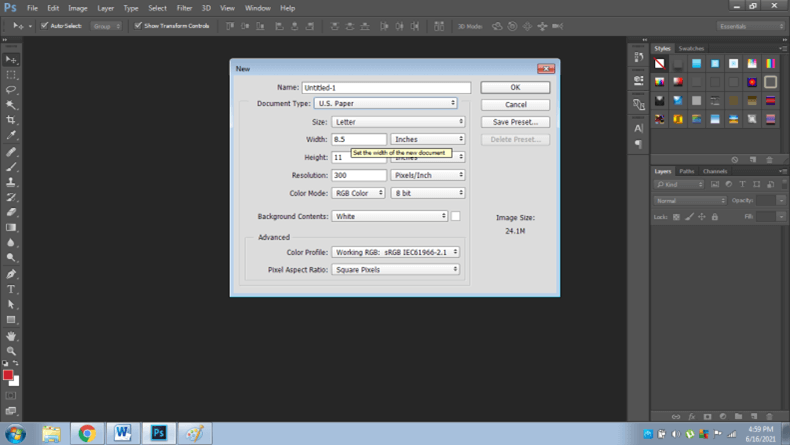
Task: Select the Type tool
Action: click(12, 289)
